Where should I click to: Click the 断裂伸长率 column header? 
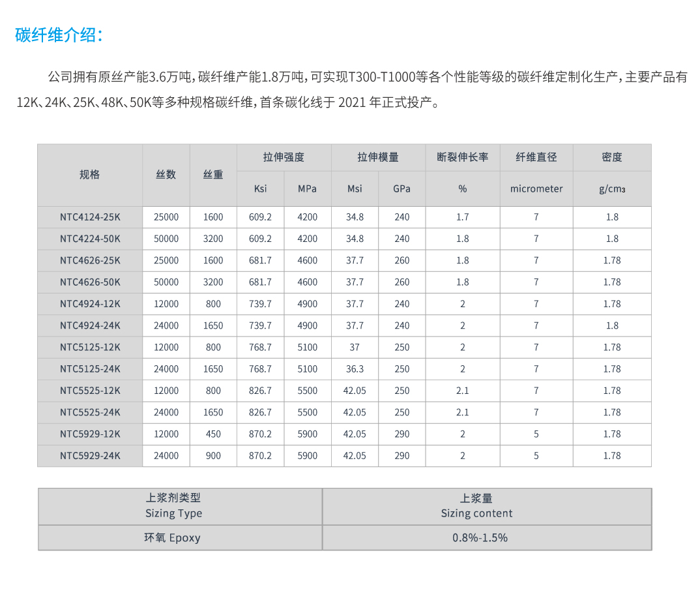coord(463,158)
